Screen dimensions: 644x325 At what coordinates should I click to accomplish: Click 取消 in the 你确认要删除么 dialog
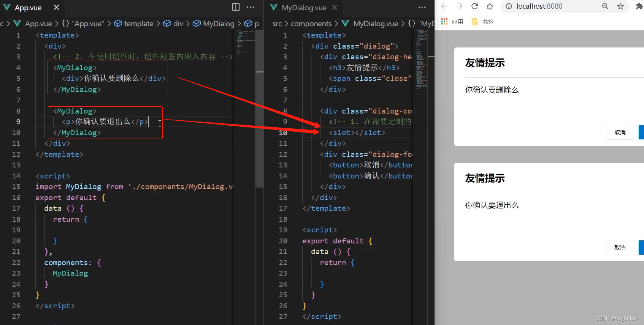(x=620, y=132)
